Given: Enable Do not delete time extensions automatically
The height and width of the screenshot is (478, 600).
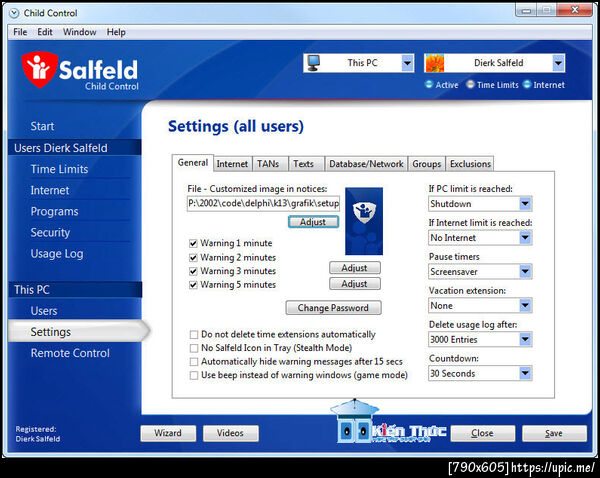Looking at the screenshot, I should click(194, 334).
